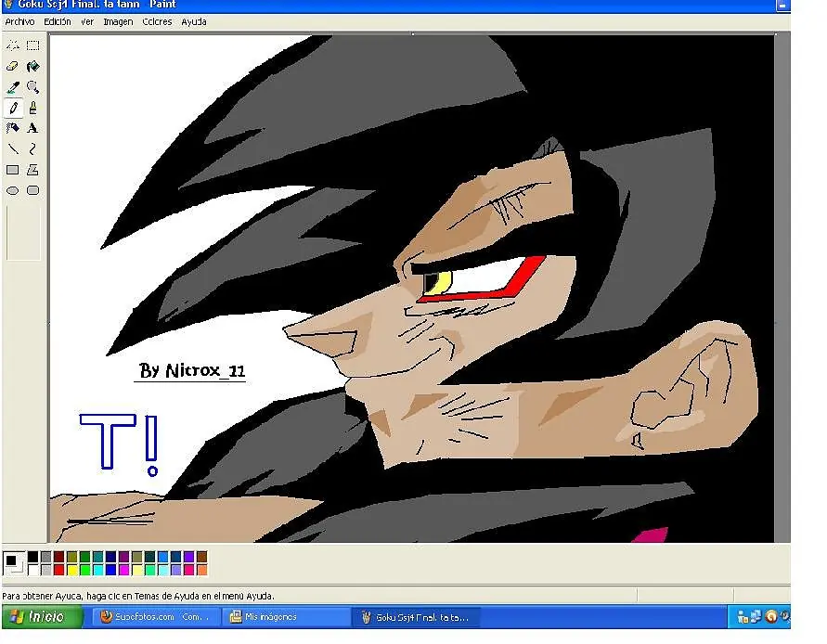Click the Goku Ssj4 Final Paint taskbar button

click(417, 616)
